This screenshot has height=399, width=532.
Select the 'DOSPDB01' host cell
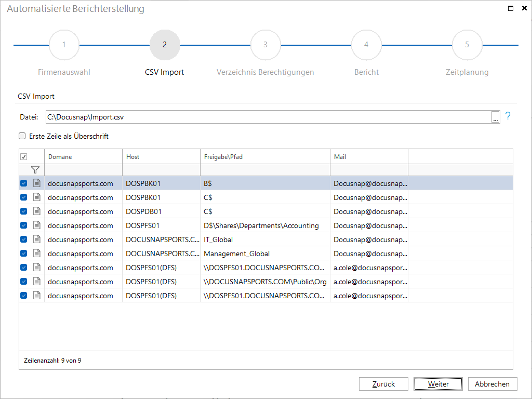click(161, 211)
